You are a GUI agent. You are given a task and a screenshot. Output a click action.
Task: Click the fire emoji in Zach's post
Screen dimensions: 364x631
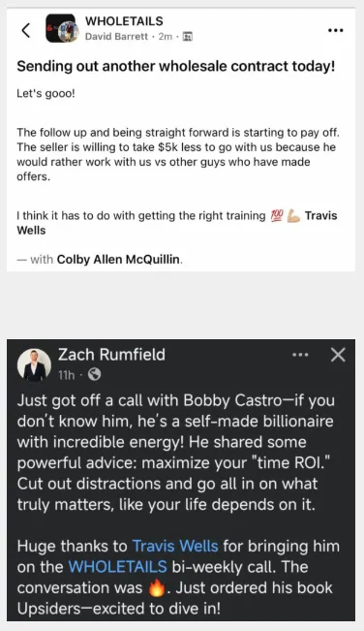[156, 588]
